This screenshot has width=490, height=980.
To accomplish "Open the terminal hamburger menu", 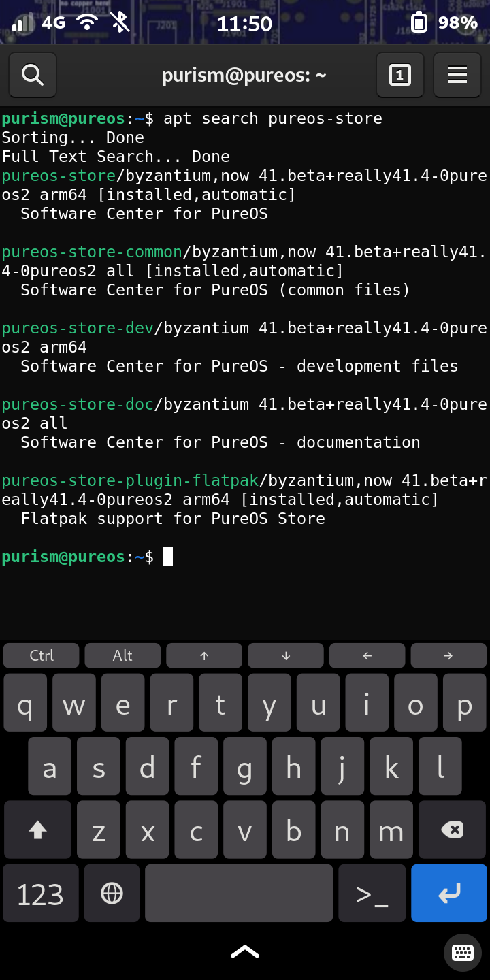I will pyautogui.click(x=457, y=75).
